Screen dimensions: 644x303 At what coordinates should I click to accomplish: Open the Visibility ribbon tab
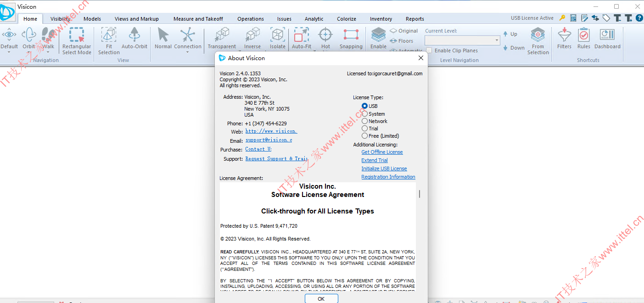coord(61,19)
